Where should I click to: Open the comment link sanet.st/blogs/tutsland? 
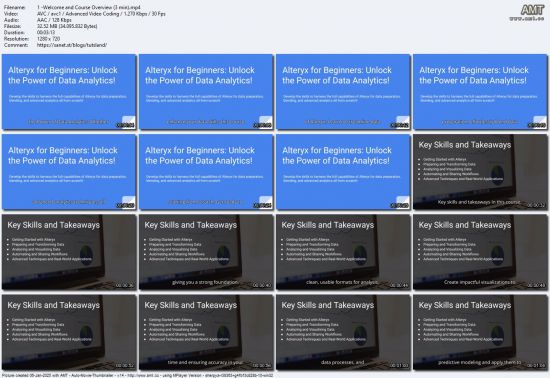72,45
